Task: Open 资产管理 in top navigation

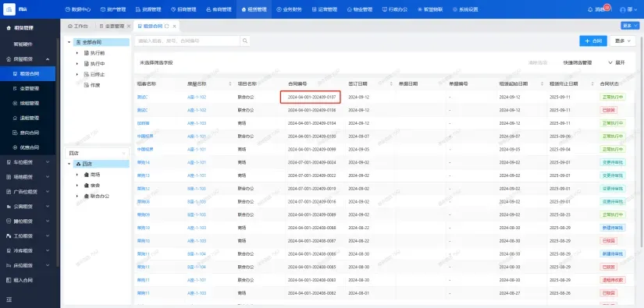Action: [113, 9]
